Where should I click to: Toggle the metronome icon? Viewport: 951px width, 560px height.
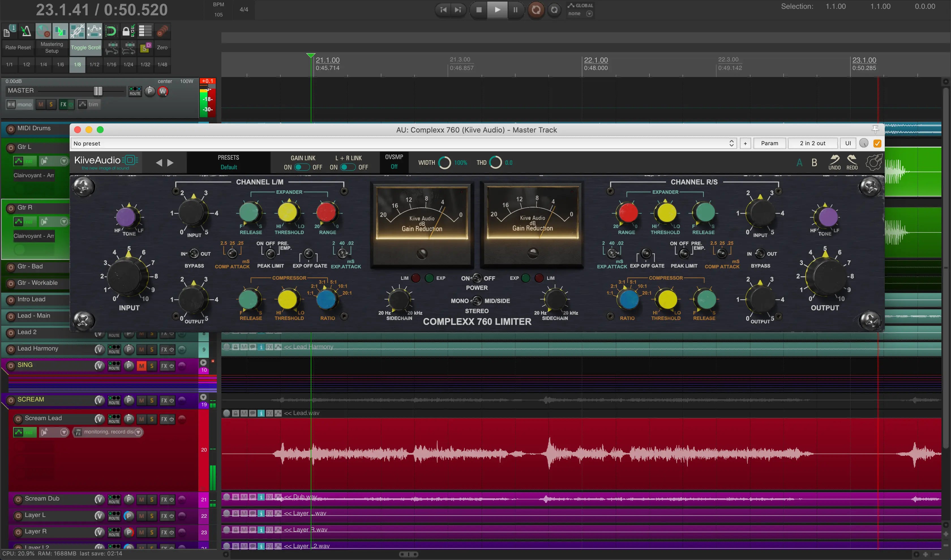point(26,31)
